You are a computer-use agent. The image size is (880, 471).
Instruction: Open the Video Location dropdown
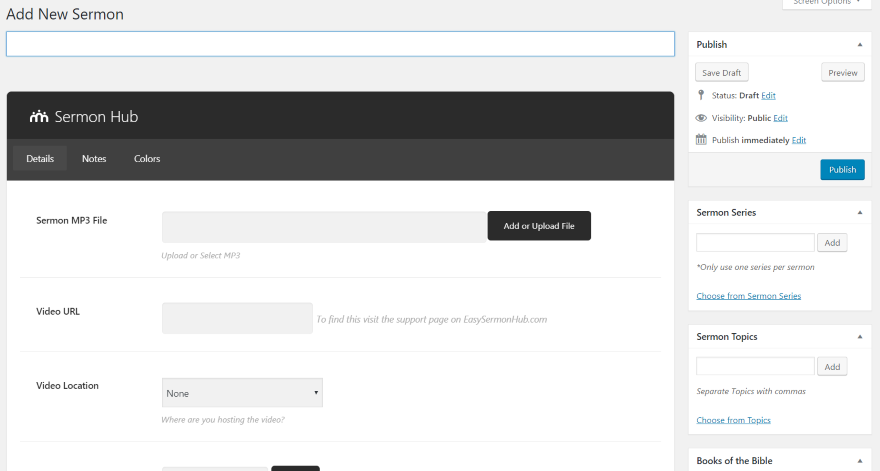242,393
